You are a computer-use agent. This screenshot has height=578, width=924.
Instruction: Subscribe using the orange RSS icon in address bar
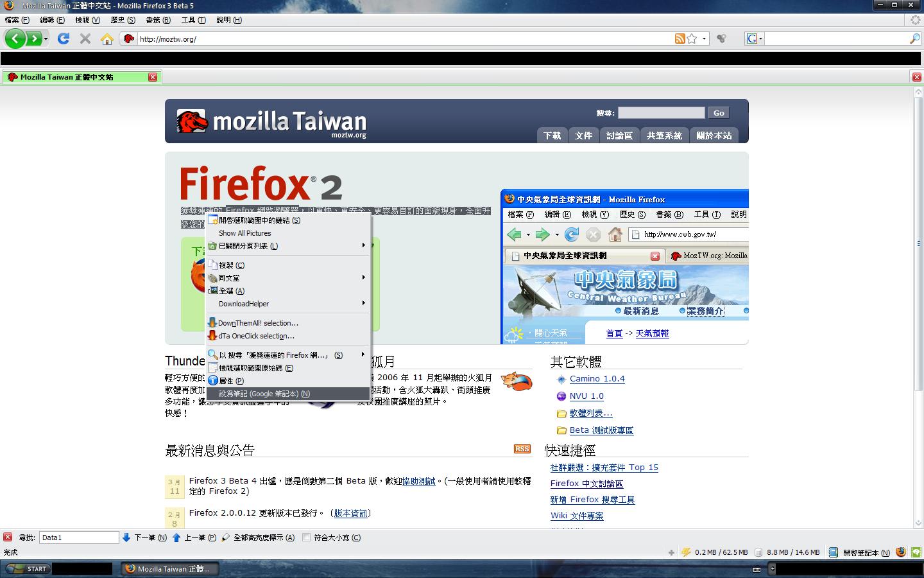click(680, 39)
